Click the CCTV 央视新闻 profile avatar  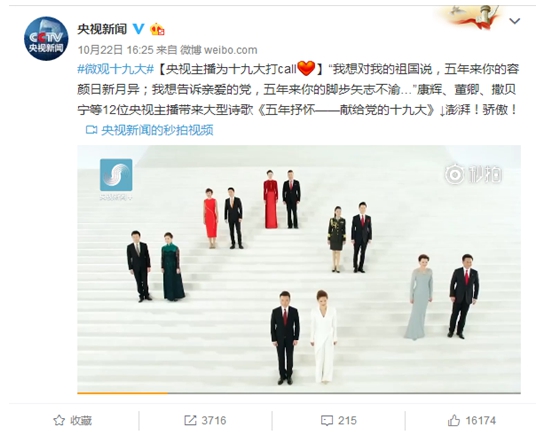(46, 39)
